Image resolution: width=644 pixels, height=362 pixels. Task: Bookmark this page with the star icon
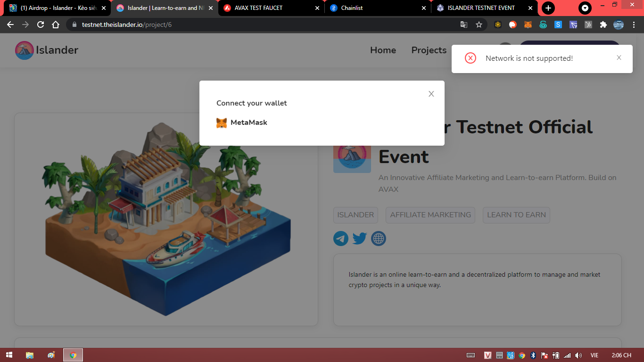tap(479, 25)
